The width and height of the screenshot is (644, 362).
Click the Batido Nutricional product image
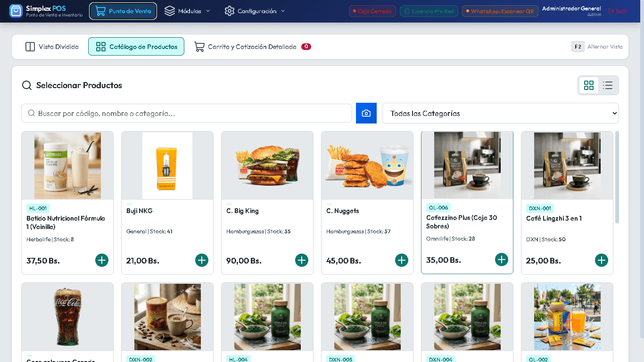click(x=67, y=165)
